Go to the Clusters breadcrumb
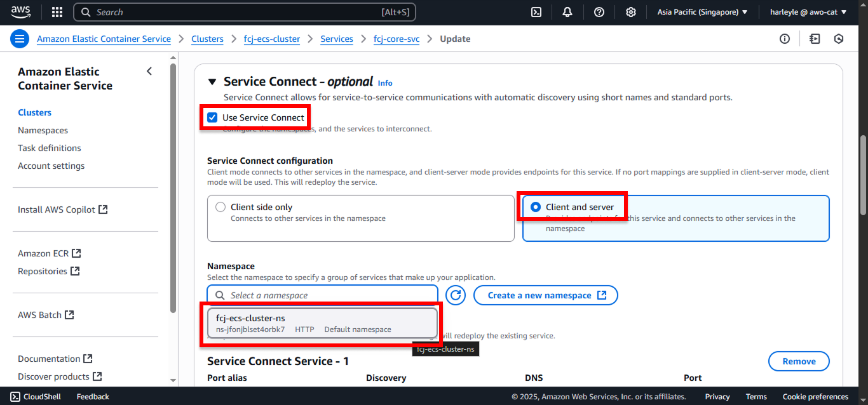The width and height of the screenshot is (868, 405). point(207,39)
